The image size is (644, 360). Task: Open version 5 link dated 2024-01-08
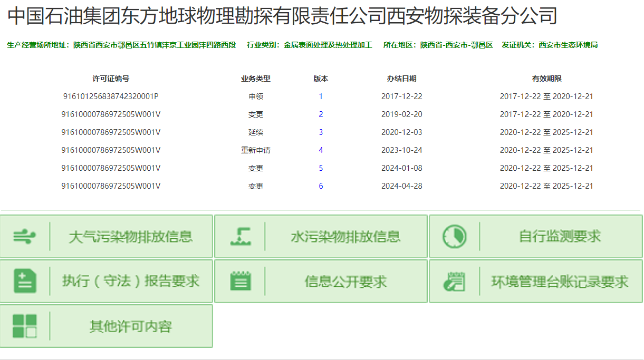(x=321, y=168)
